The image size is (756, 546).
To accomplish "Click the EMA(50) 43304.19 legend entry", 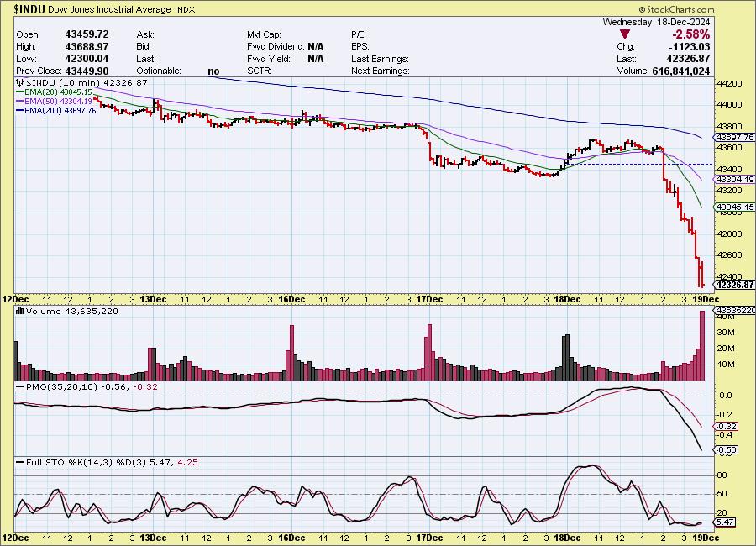I will 54,102.
